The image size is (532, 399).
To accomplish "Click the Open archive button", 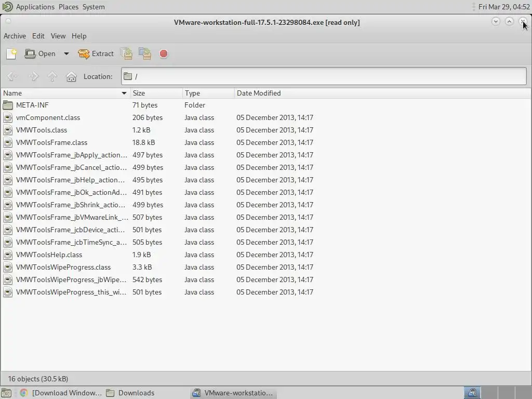I will [40, 54].
